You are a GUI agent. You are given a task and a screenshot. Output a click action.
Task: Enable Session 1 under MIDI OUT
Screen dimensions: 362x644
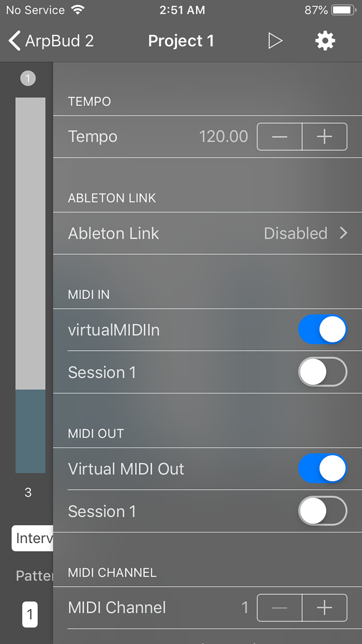click(x=323, y=511)
